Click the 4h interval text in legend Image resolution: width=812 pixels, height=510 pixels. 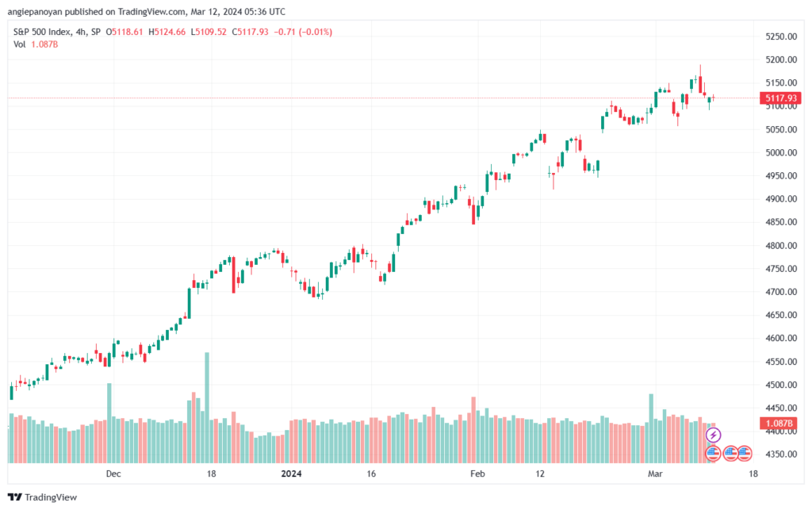pos(81,32)
